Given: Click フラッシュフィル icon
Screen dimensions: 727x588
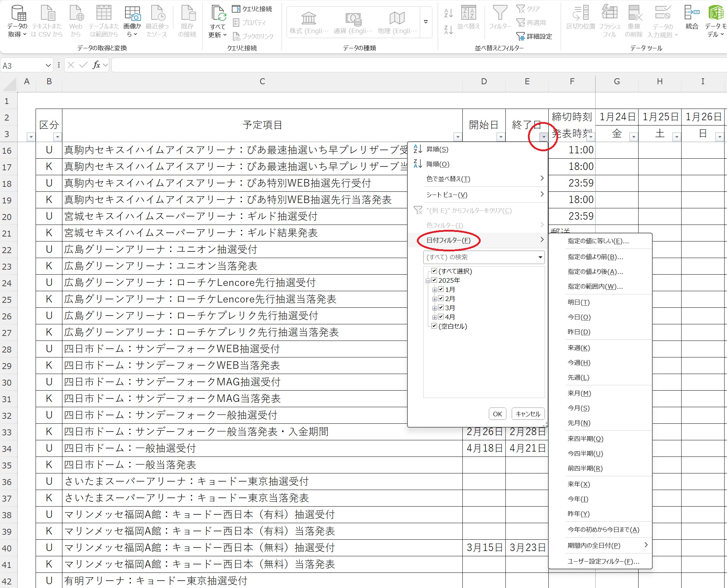Looking at the screenshot, I should (x=610, y=21).
